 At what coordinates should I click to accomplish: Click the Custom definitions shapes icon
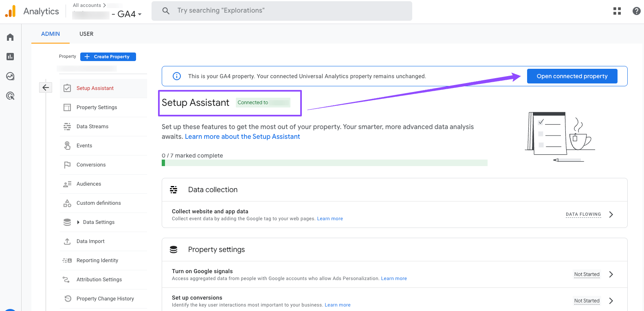coord(67,203)
